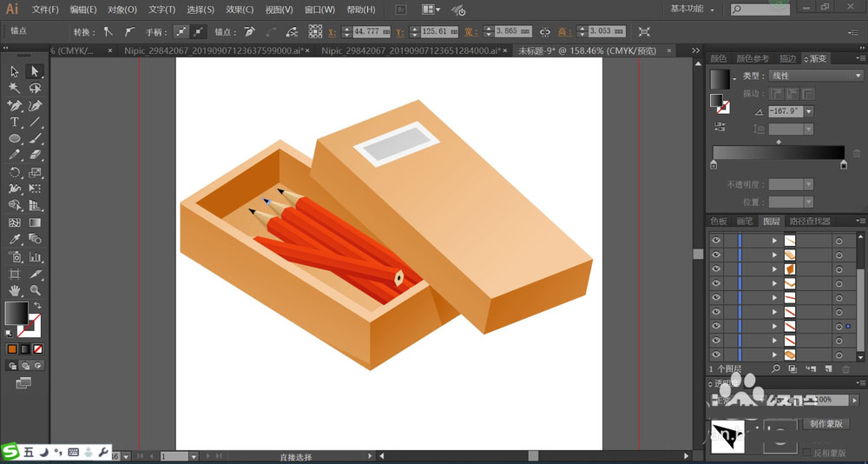Open the 文件(F) menu
Viewport: 868px width, 464px height.
(x=45, y=10)
